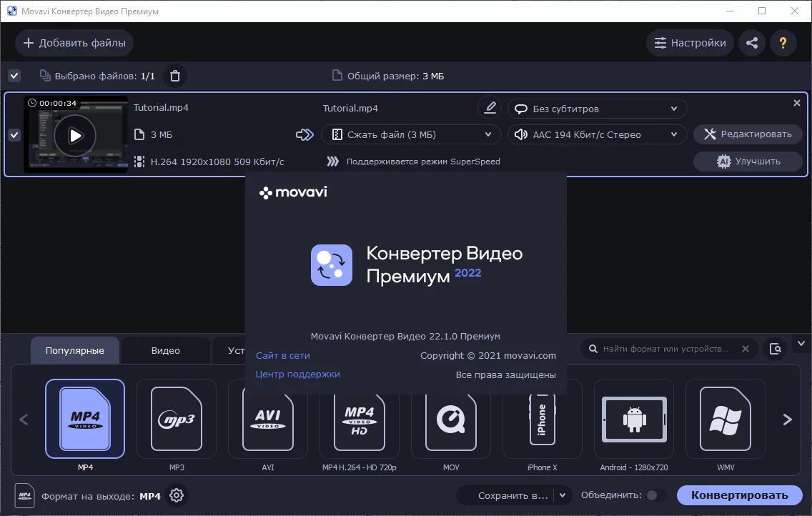The width and height of the screenshot is (812, 516).
Task: Open the Website link
Action: point(283,356)
